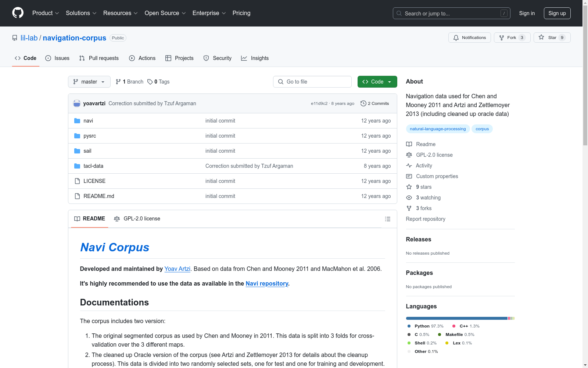Switch to the Security tab
This screenshot has width=588, height=368.
[218, 58]
